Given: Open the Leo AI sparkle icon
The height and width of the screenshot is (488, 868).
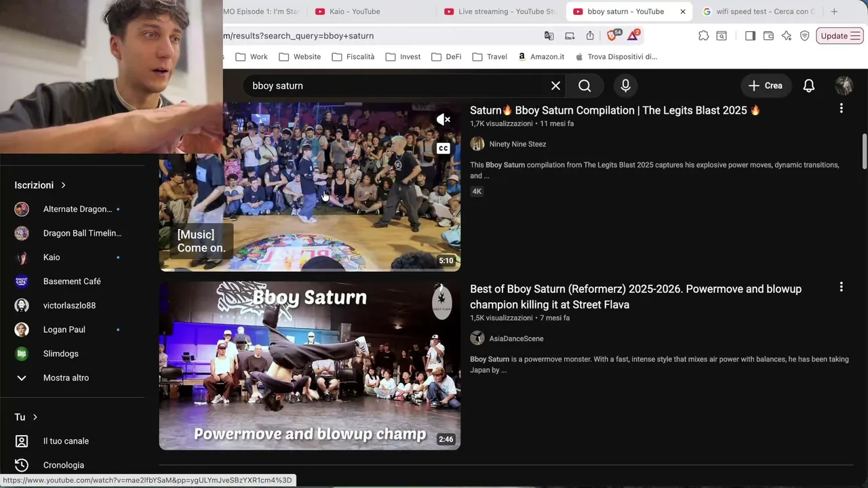Looking at the screenshot, I should 787,36.
